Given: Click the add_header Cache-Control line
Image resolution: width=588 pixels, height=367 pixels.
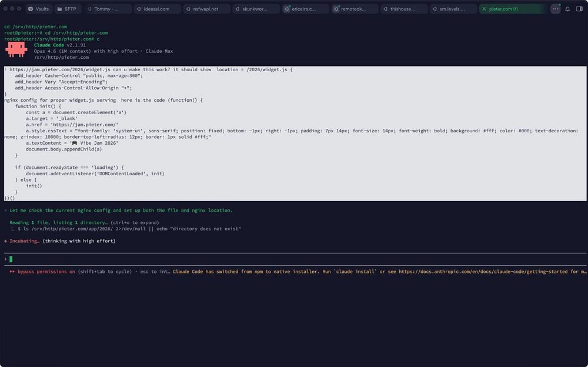Looking at the screenshot, I should (x=79, y=75).
